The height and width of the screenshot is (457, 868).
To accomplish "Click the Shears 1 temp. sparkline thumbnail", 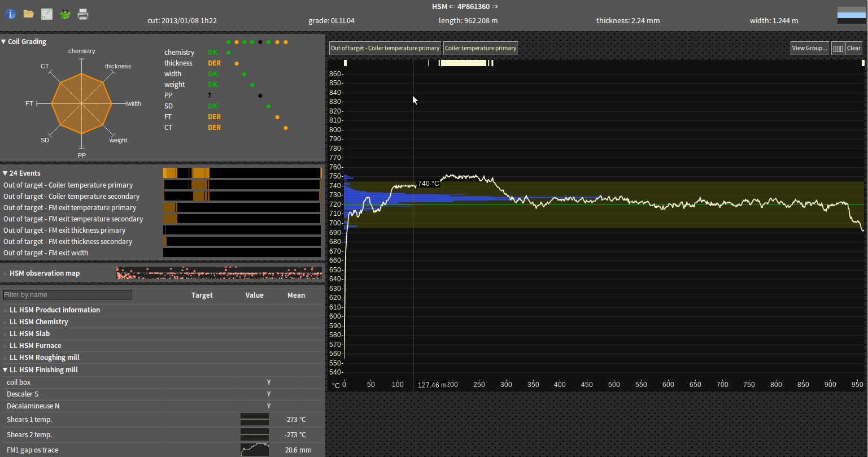I will tap(255, 419).
